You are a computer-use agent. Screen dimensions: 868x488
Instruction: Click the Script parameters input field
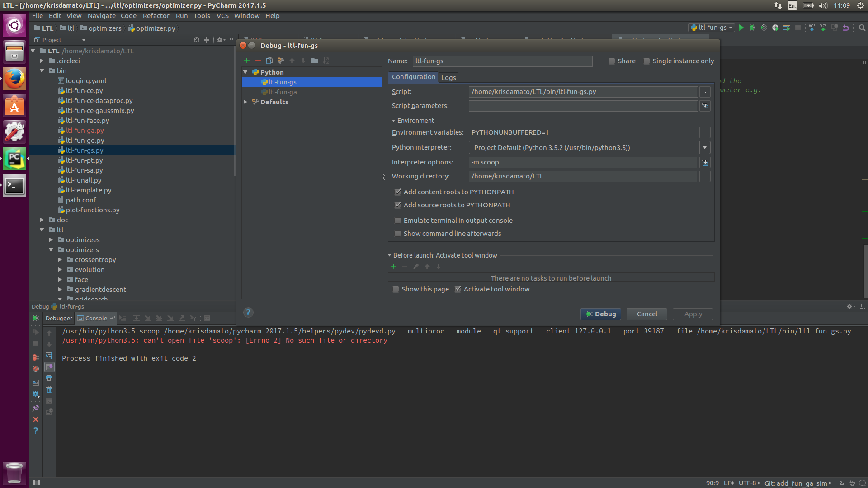(583, 106)
